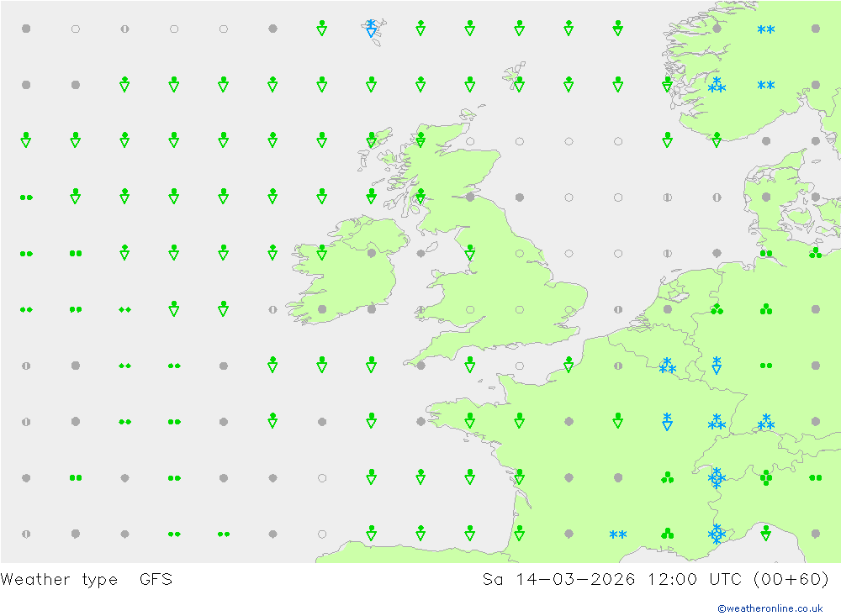Click the 'Weather type' caption text
The image size is (841, 616).
[59, 580]
